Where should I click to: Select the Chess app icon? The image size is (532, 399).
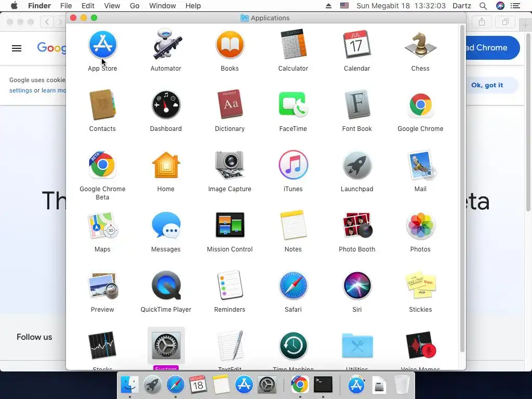(420, 45)
